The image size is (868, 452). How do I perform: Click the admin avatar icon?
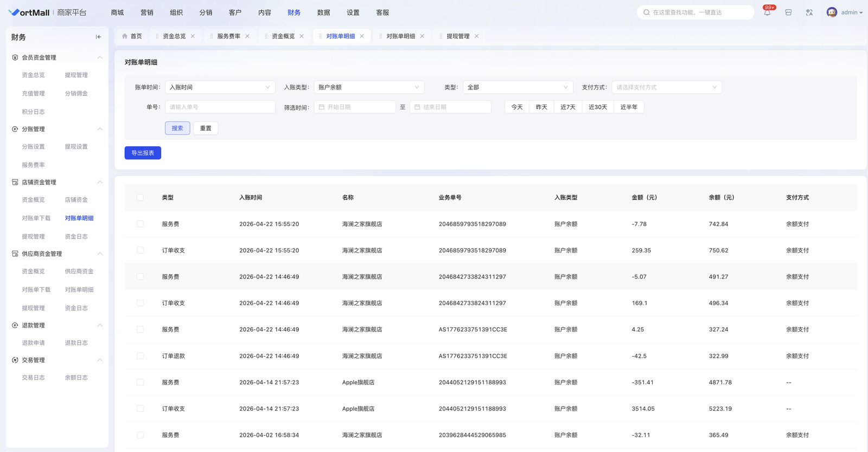point(832,12)
